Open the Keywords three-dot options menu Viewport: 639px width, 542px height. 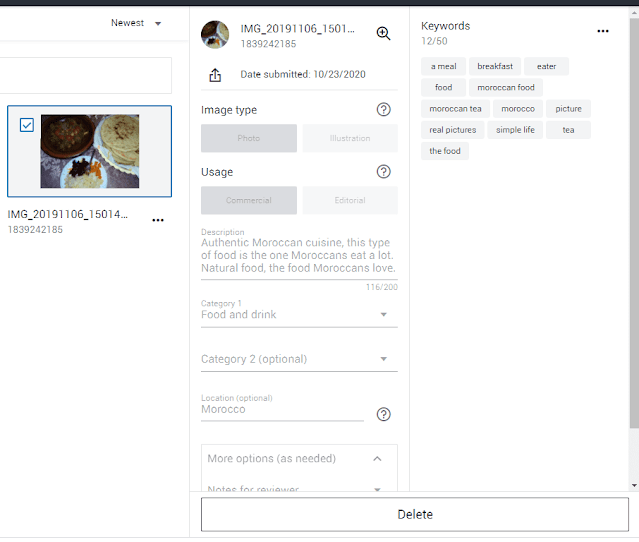(x=602, y=31)
